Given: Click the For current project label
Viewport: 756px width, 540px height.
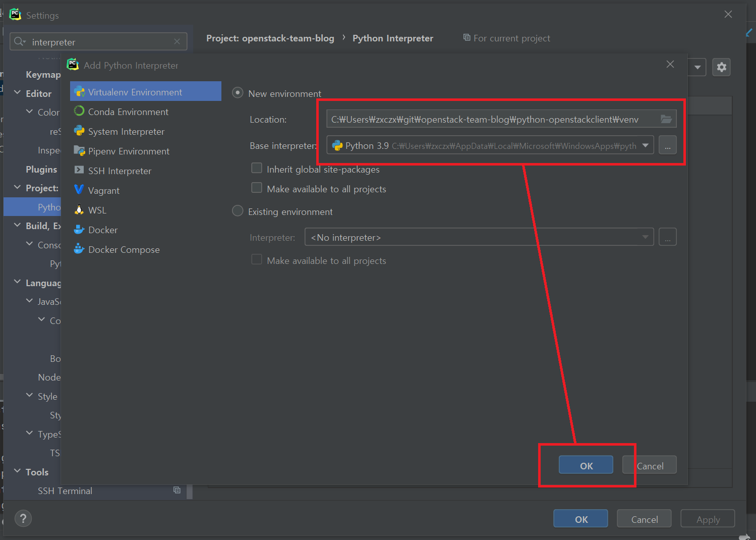Looking at the screenshot, I should click(x=512, y=38).
